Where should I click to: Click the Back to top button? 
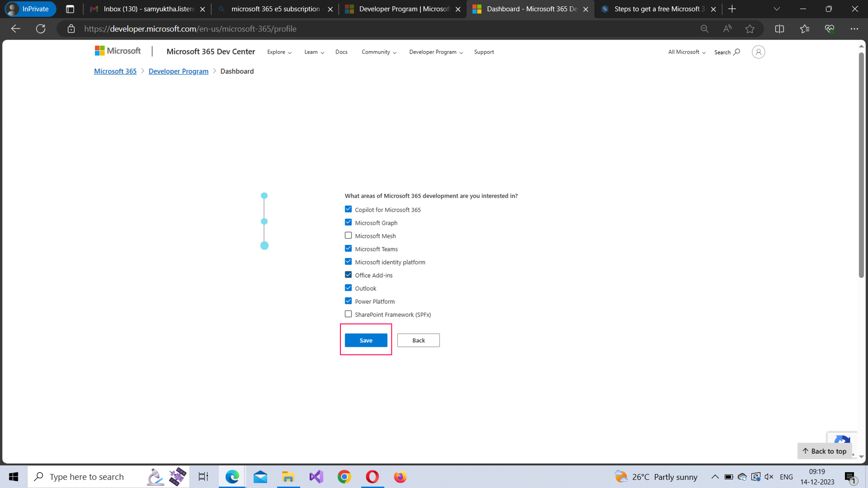coord(825,451)
